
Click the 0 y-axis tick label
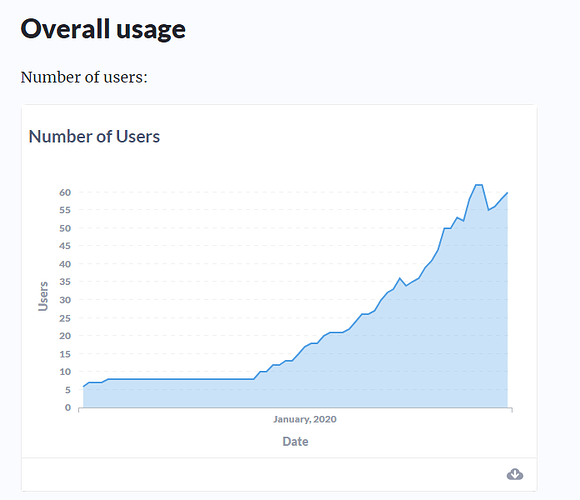click(68, 408)
